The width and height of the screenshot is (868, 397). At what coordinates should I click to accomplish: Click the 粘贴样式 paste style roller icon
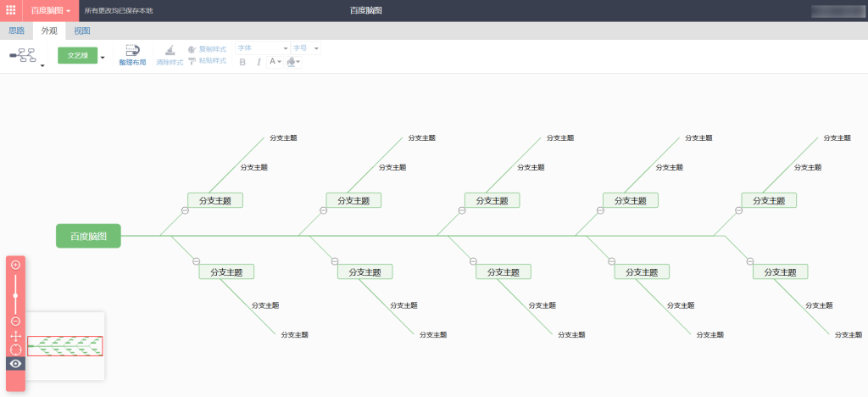click(x=192, y=61)
